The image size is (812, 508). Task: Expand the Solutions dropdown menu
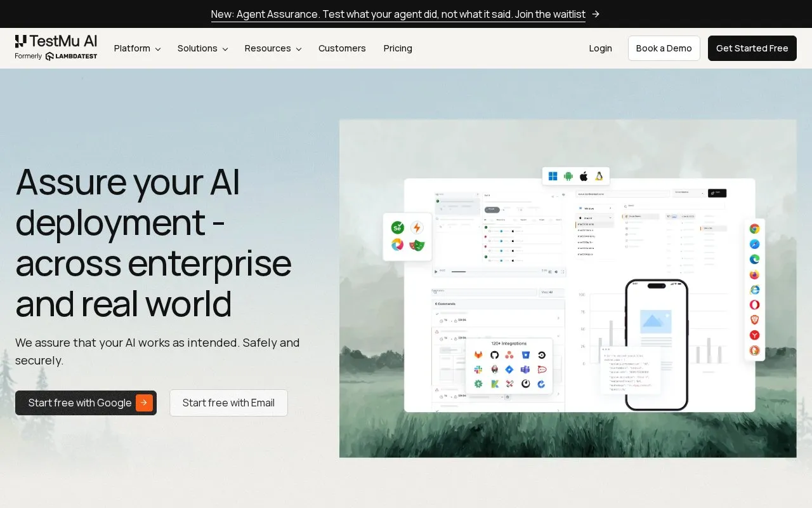click(202, 48)
